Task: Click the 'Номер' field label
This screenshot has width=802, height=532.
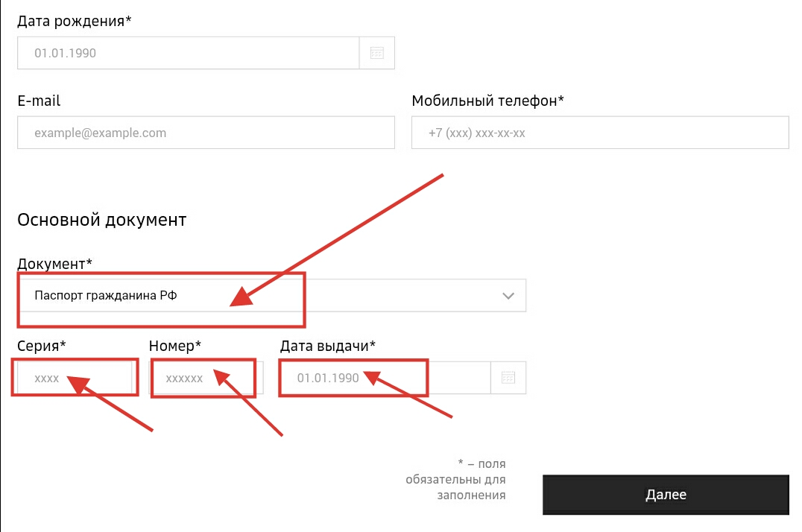Action: [175, 345]
